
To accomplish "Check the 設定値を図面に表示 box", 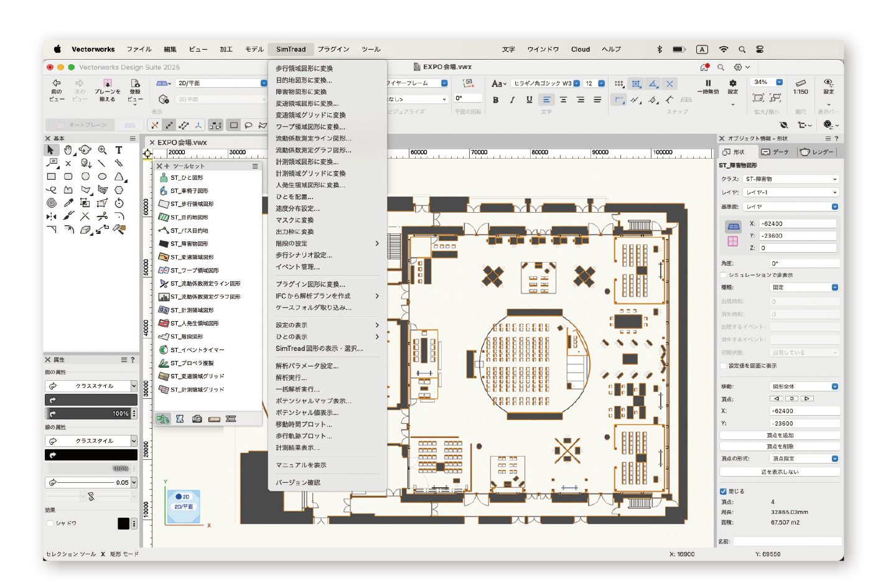I will pos(724,366).
